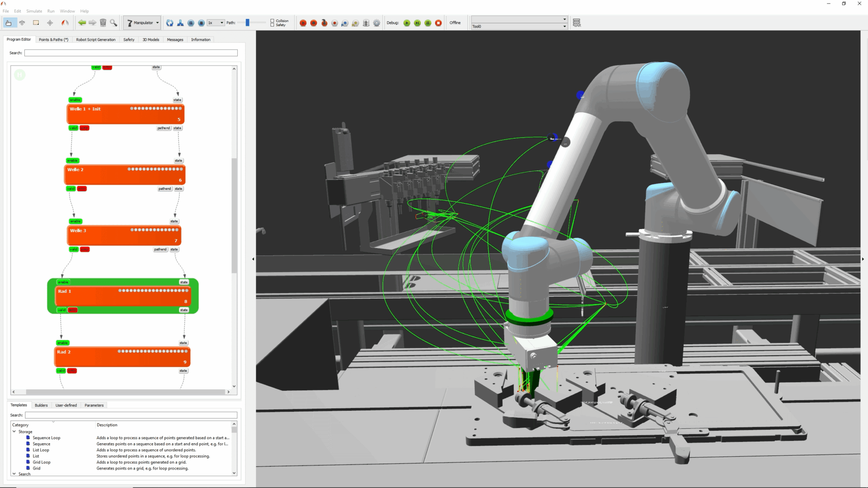Click the debug stop red button
Viewport: 868px width, 488px height.
(x=439, y=23)
